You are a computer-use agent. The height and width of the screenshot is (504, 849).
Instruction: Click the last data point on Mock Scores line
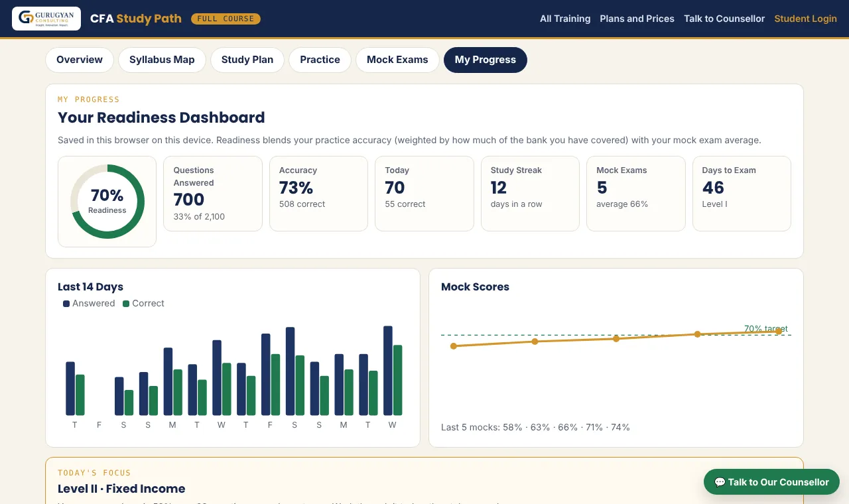pos(779,331)
